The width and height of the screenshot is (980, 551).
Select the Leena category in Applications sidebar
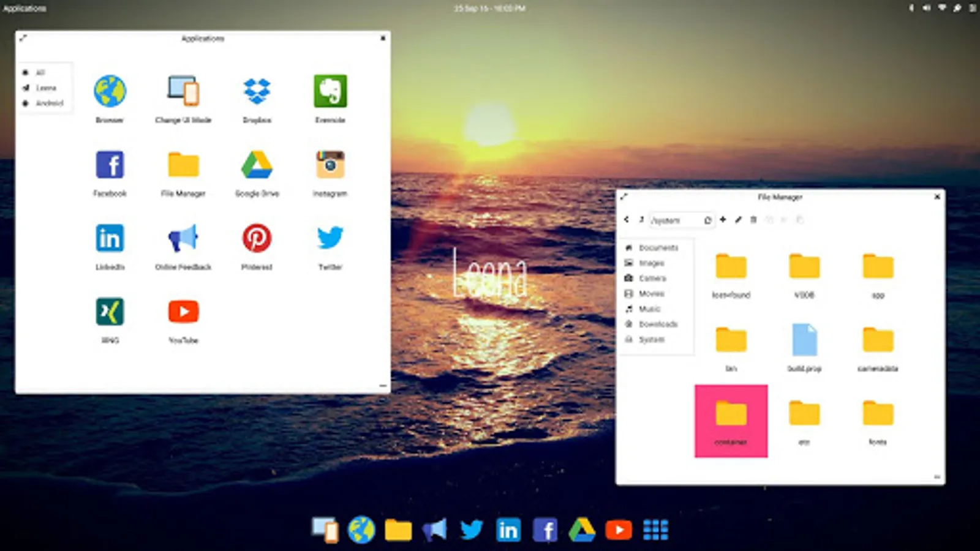pyautogui.click(x=45, y=88)
